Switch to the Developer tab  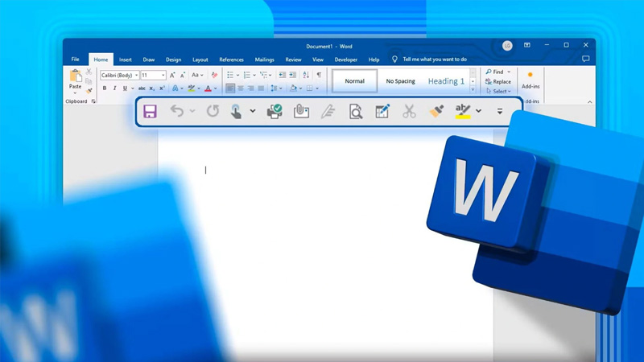point(346,60)
